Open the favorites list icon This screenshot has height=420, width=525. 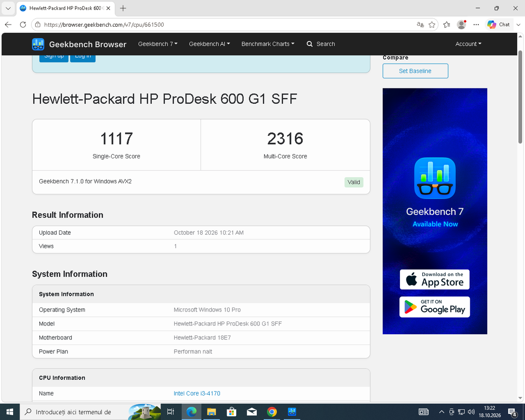447,25
